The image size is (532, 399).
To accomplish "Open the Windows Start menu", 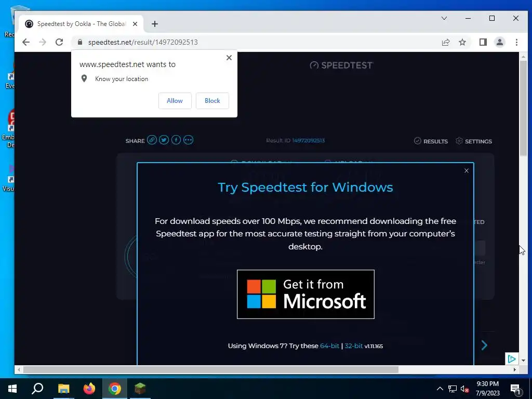I will 12,389.
